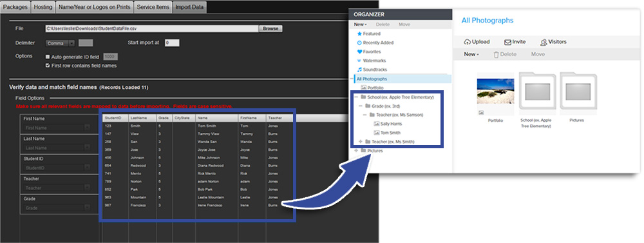Click the auto generate ID number field
The height and width of the screenshot is (243, 644).
[110, 57]
